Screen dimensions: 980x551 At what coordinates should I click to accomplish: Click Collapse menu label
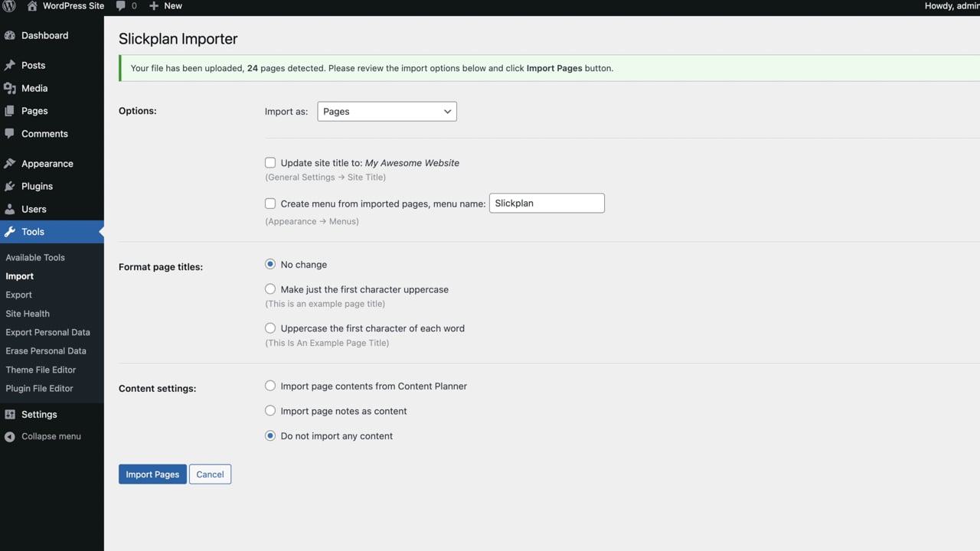tap(51, 436)
